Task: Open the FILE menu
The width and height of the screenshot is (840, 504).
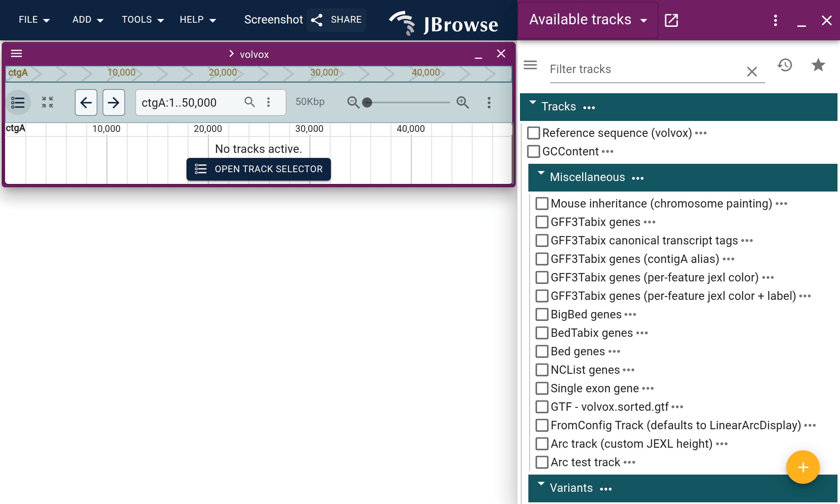Action: (x=34, y=20)
